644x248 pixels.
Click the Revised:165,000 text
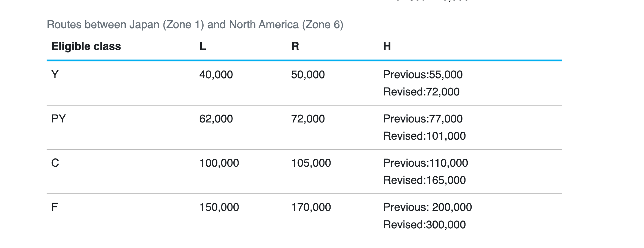[x=424, y=180]
